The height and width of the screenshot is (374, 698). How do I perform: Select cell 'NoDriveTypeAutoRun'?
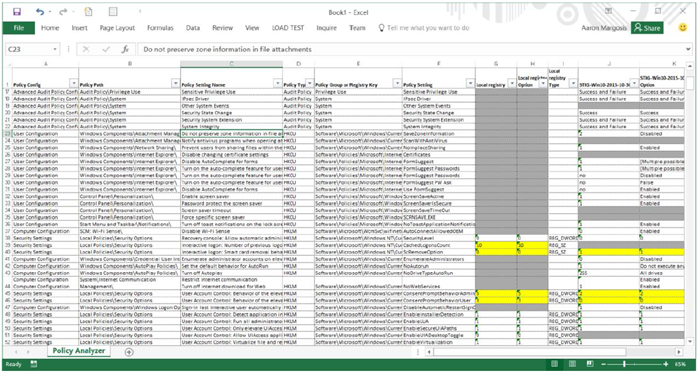pyautogui.click(x=439, y=273)
